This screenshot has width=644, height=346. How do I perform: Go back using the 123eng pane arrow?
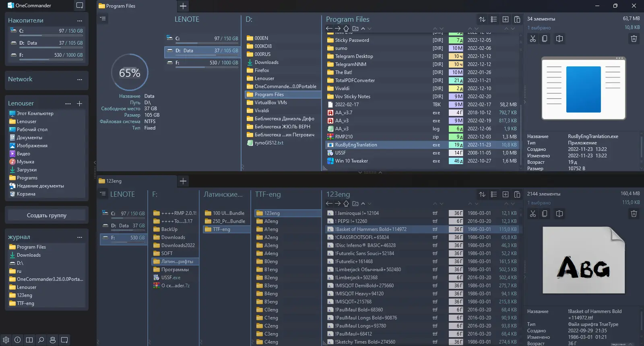pos(329,204)
